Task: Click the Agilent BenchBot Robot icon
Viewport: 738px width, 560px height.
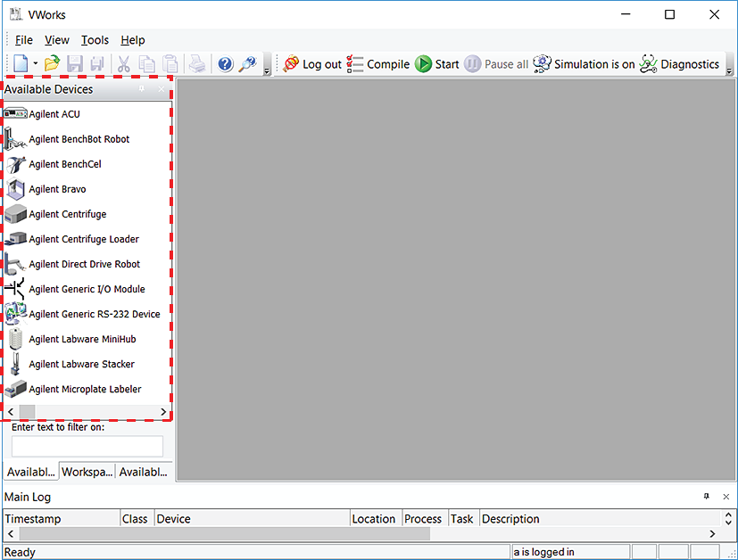Action: click(x=15, y=139)
